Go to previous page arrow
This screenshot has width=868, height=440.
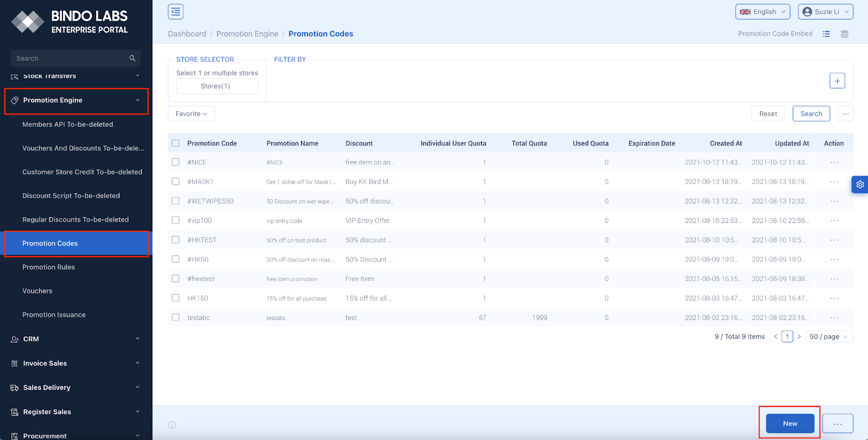(x=776, y=337)
